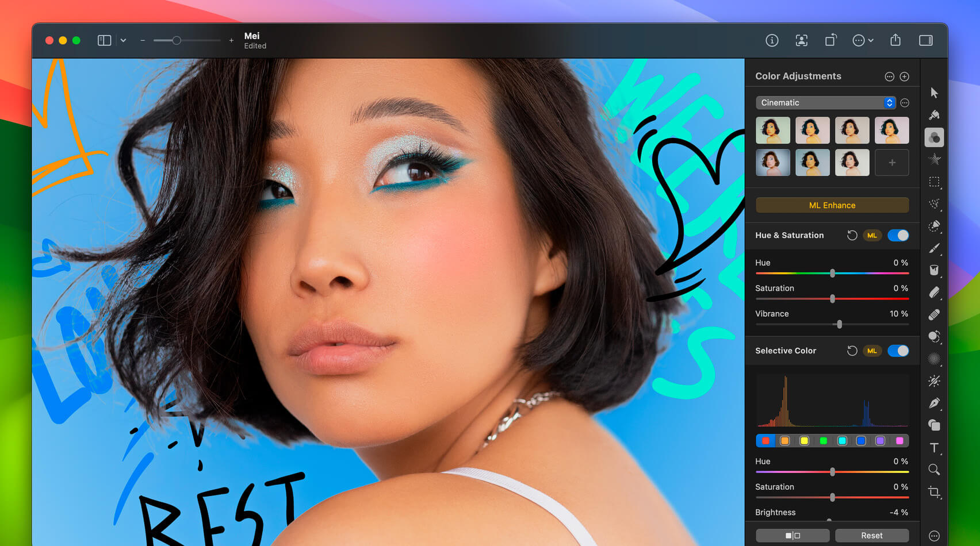Viewport: 980px width, 546px height.
Task: Toggle the right tools sidebar visibility
Action: [x=926, y=40]
